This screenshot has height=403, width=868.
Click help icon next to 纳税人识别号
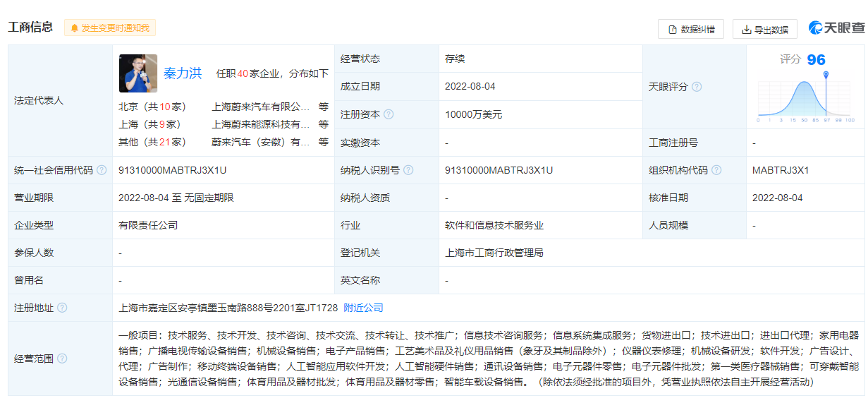[x=408, y=170]
